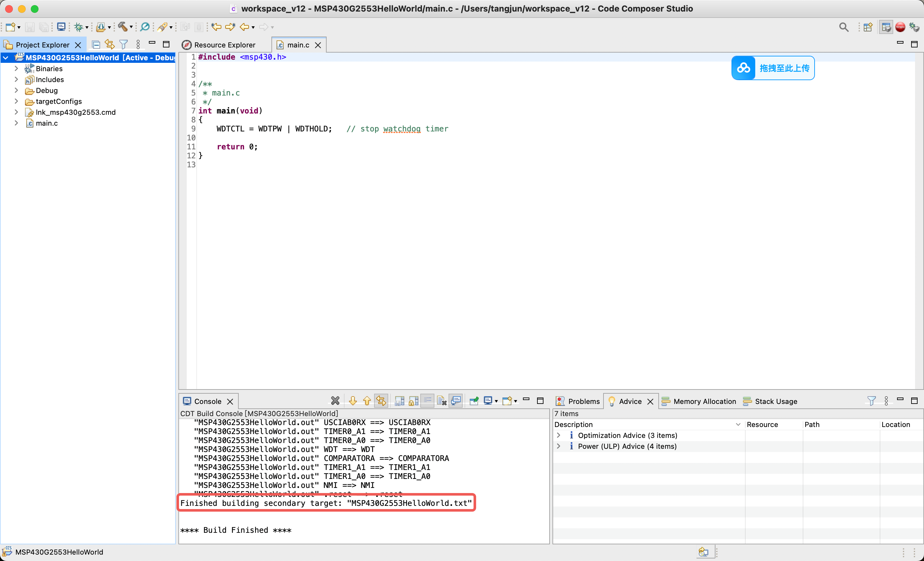Jump to previous error in Console

point(367,401)
